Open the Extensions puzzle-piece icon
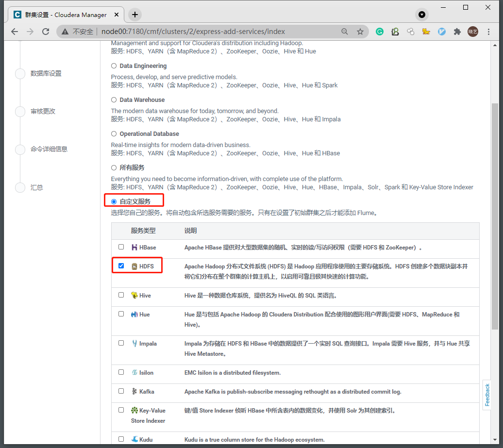The image size is (503, 448). 457,32
